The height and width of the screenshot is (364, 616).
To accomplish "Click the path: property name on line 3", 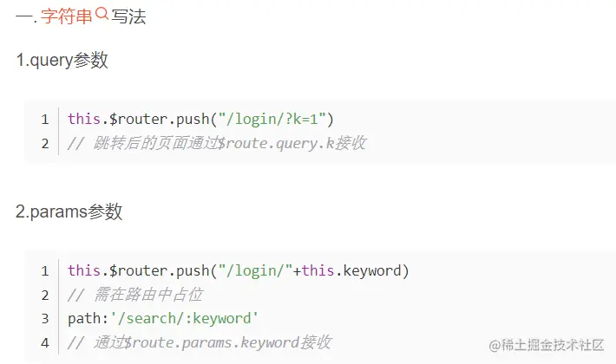I will pyautogui.click(x=88, y=319).
